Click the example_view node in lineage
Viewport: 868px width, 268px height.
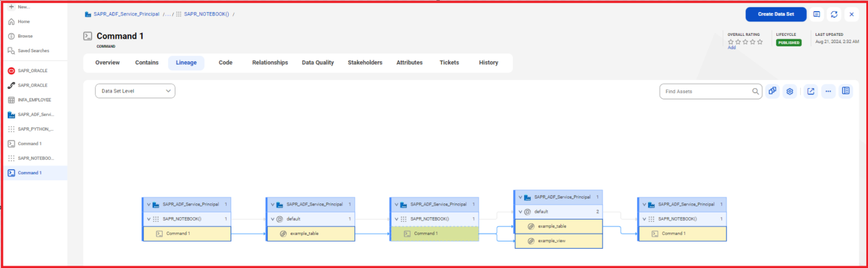click(x=558, y=241)
